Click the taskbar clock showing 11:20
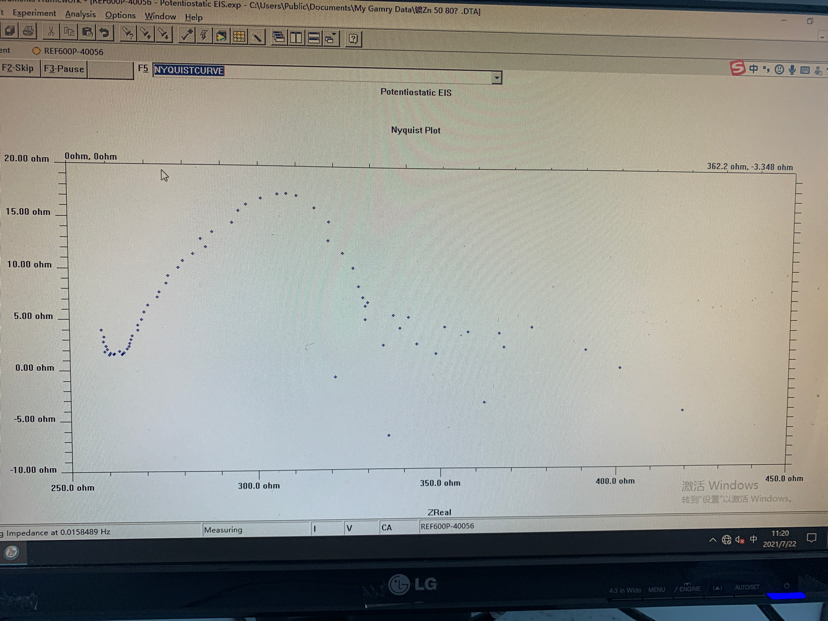The width and height of the screenshot is (828, 621). tap(780, 539)
